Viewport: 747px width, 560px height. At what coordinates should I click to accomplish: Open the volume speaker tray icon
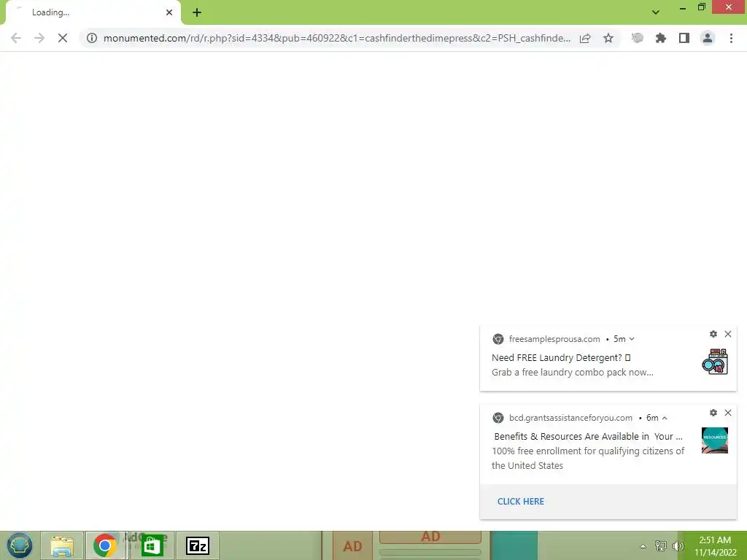pyautogui.click(x=678, y=546)
